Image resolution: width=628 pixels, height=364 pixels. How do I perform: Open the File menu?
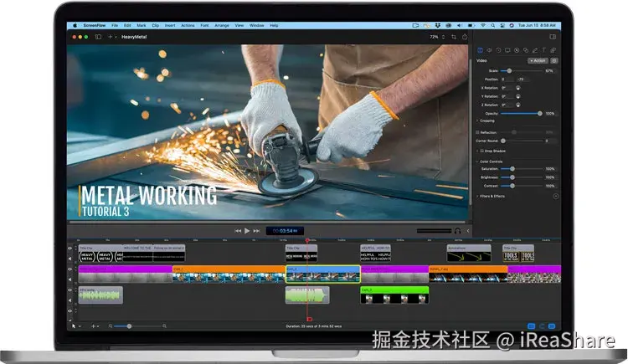115,25
